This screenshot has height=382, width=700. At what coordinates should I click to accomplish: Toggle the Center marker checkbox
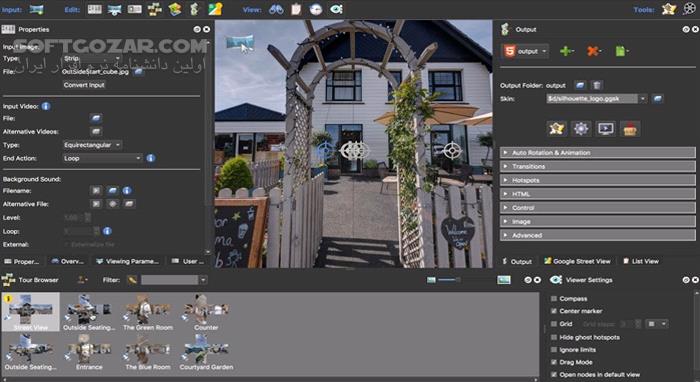point(554,311)
